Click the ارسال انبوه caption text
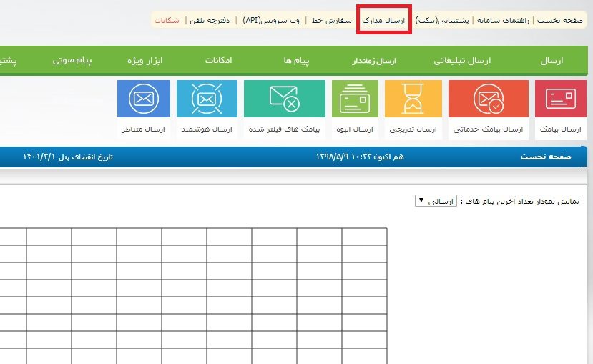Viewport: 593px width, 364px height. 355,129
